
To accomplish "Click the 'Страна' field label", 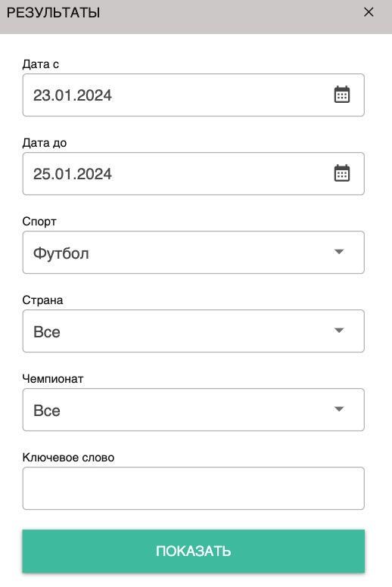I will point(42,300).
